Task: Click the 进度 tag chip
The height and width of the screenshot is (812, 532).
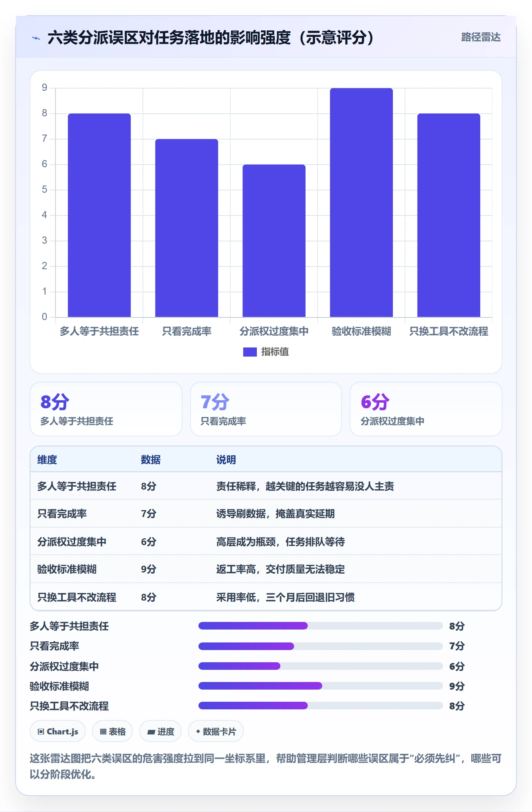Action: pyautogui.click(x=160, y=731)
